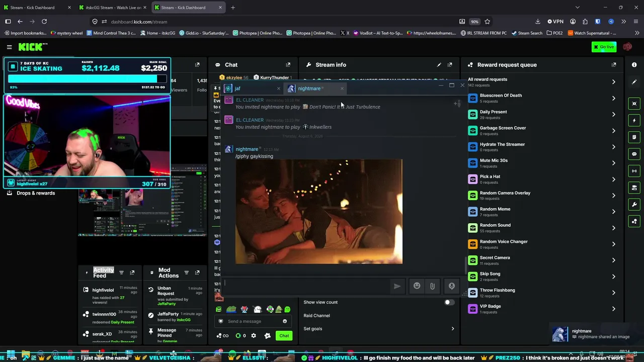Toggle Show view count switch
The height and width of the screenshot is (362, 644).
pyautogui.click(x=449, y=302)
